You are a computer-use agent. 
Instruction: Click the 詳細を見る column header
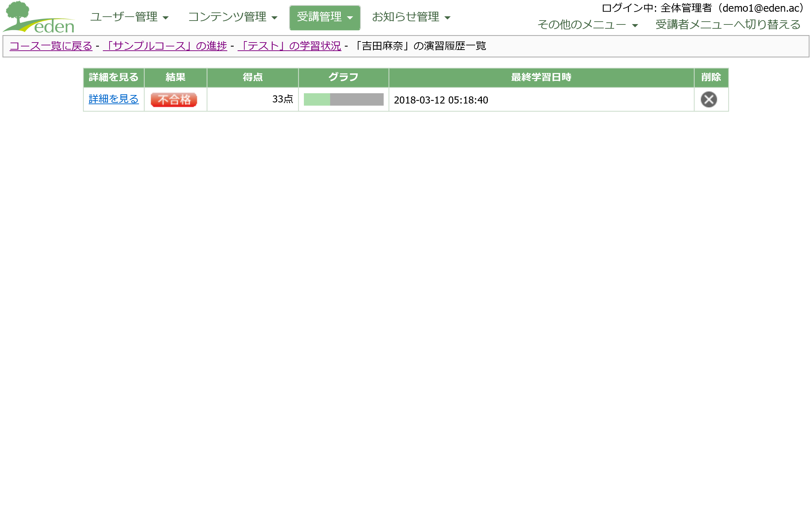[113, 77]
